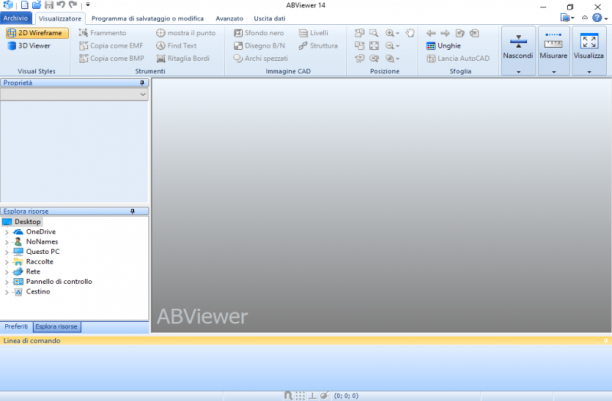Click the Open file folder icon in the quick access toolbar
612x401 pixels.
tap(36, 5)
